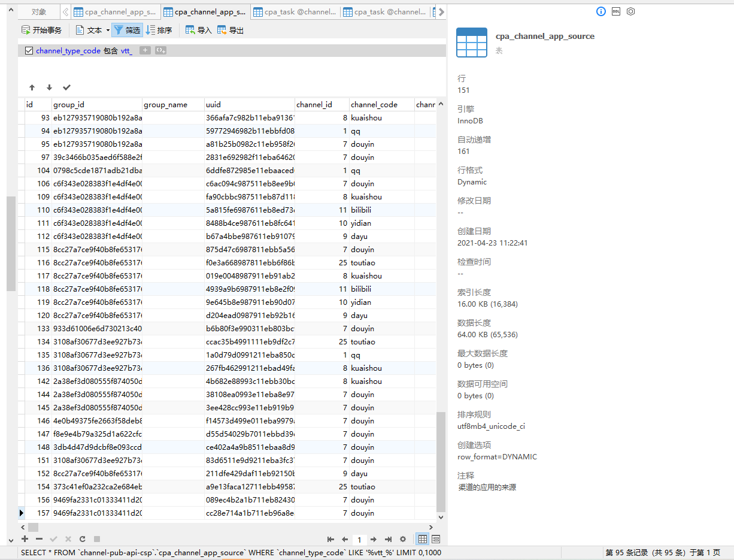Edit the vtt_ filter value

[126, 51]
